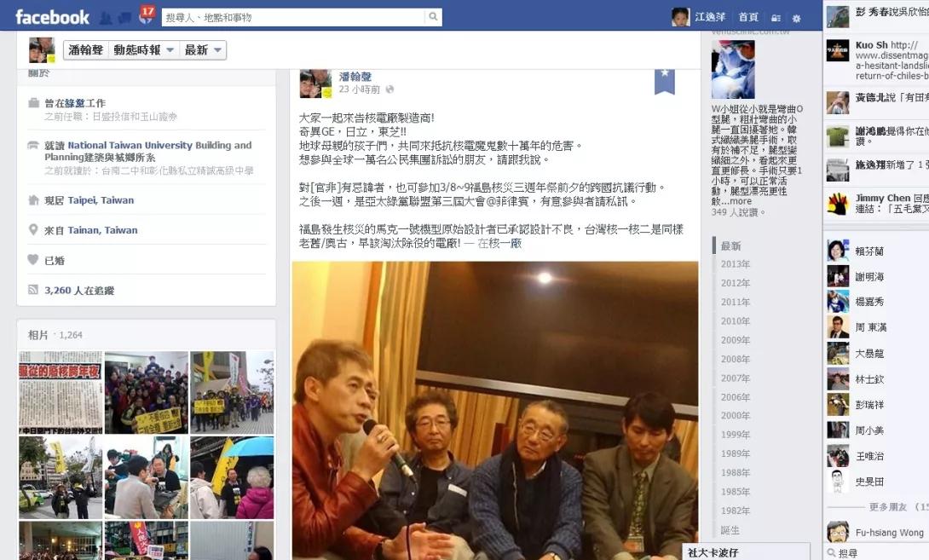Open notifications globe showing 17
The width and height of the screenshot is (929, 560).
click(146, 15)
